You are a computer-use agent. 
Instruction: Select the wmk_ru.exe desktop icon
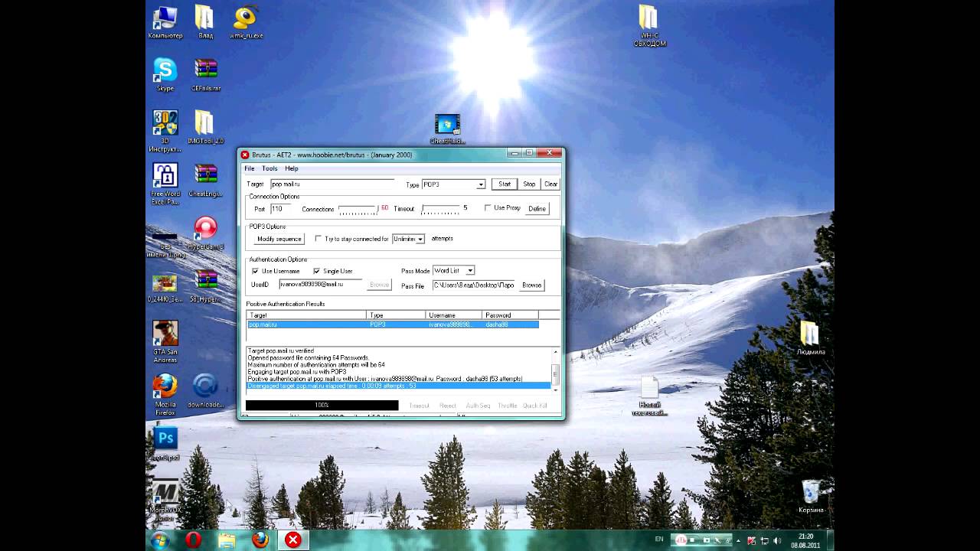coord(246,22)
